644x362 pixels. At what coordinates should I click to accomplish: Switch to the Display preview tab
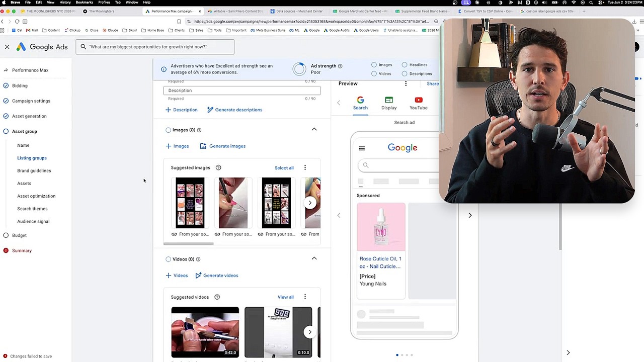pos(389,103)
